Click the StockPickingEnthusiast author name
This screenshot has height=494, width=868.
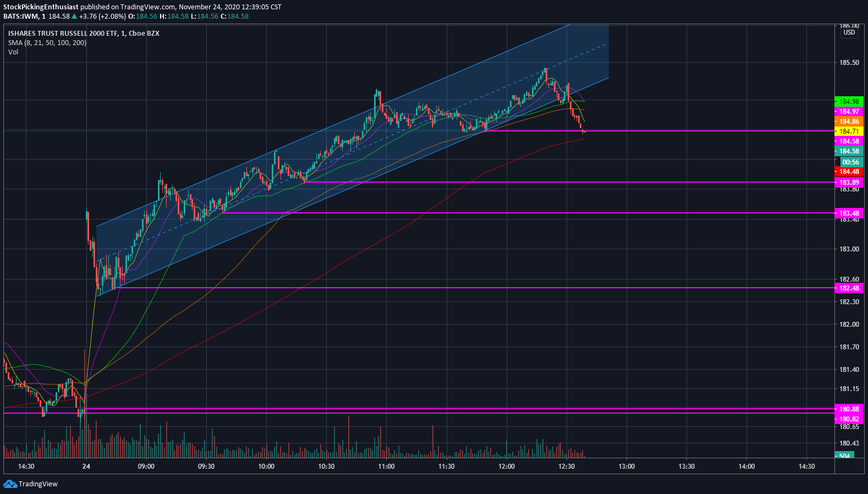click(x=41, y=7)
